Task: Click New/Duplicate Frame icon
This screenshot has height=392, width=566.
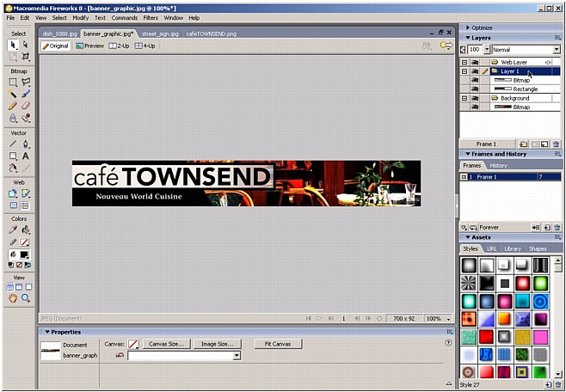Action: (547, 228)
